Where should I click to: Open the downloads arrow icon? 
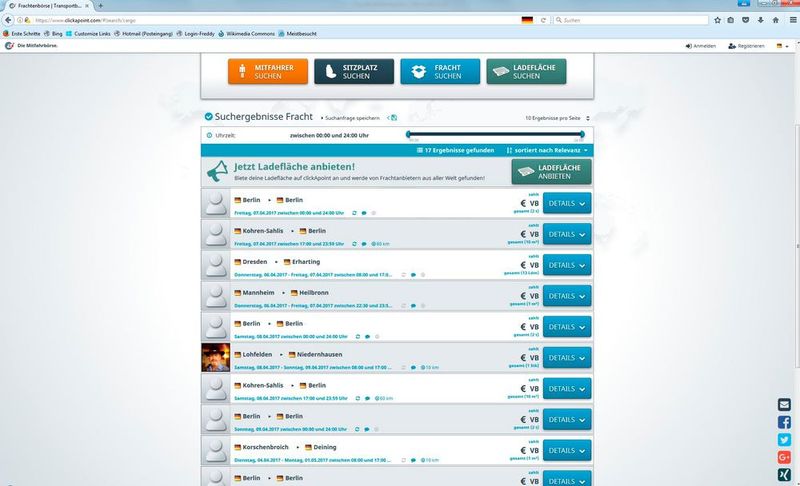click(x=760, y=20)
